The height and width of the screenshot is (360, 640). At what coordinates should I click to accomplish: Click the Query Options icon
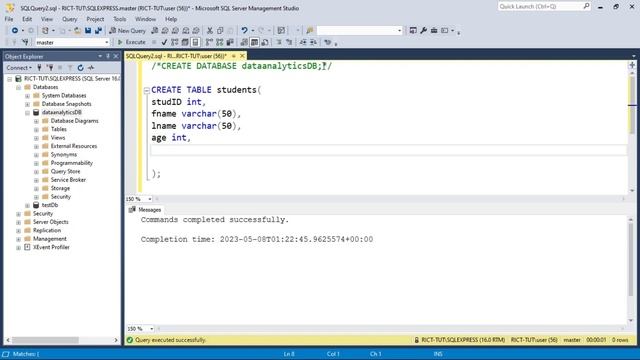[185, 42]
